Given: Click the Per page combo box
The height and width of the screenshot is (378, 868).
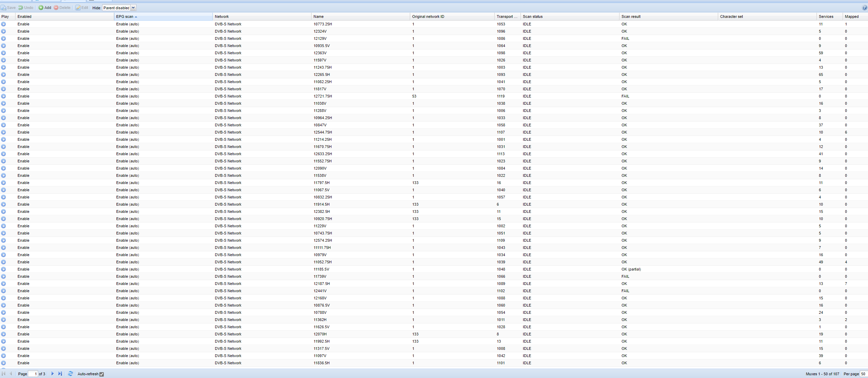Looking at the screenshot, I should click(863, 374).
